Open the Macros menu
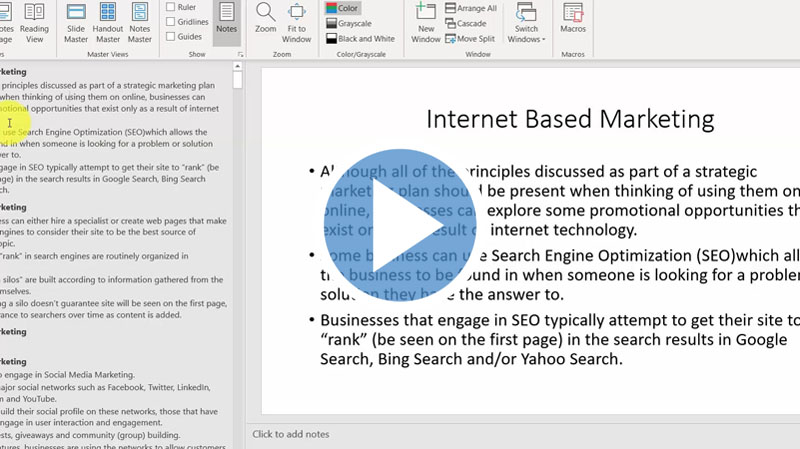 573,20
